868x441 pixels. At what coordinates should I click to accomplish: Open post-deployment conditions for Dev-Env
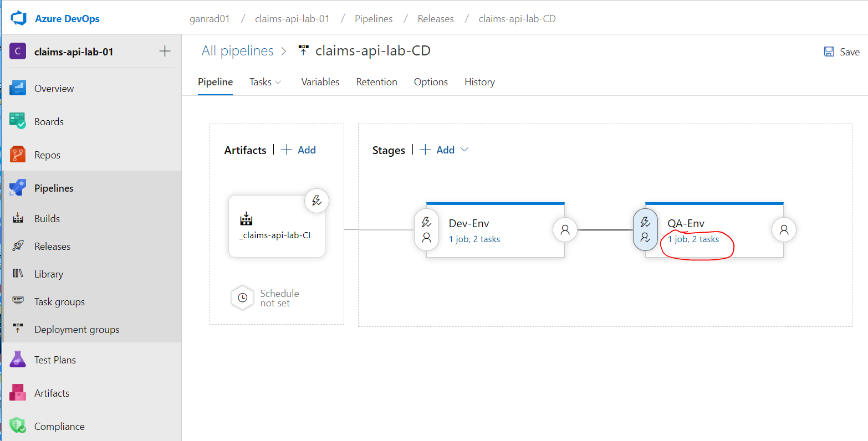coord(565,229)
